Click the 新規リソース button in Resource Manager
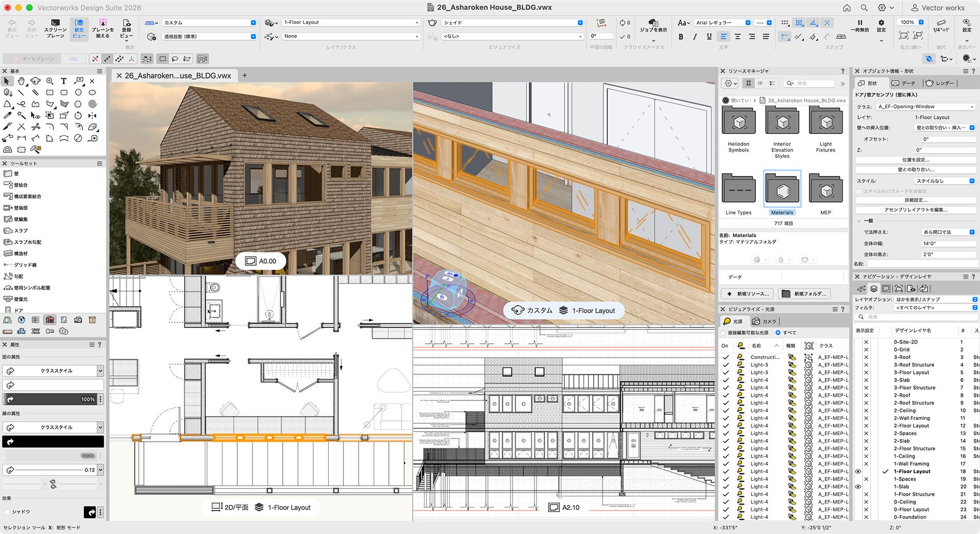The image size is (980, 534). click(747, 293)
